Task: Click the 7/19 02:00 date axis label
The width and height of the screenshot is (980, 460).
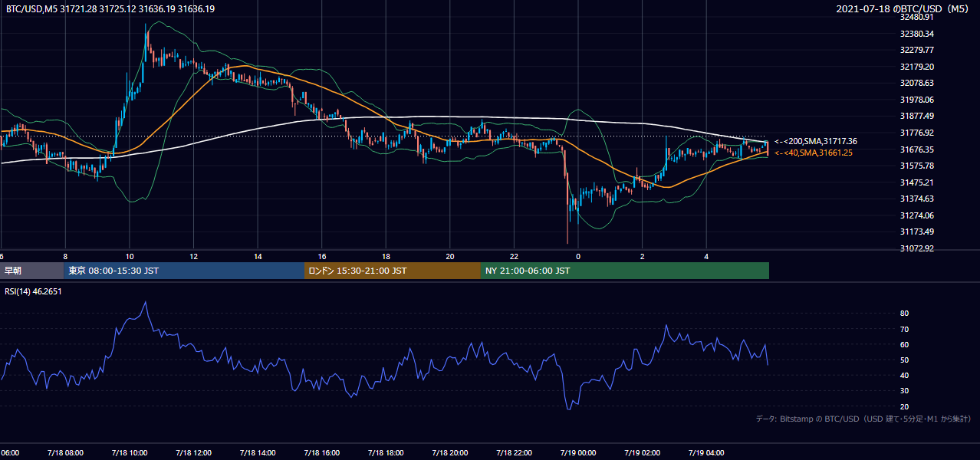Action: [642, 452]
